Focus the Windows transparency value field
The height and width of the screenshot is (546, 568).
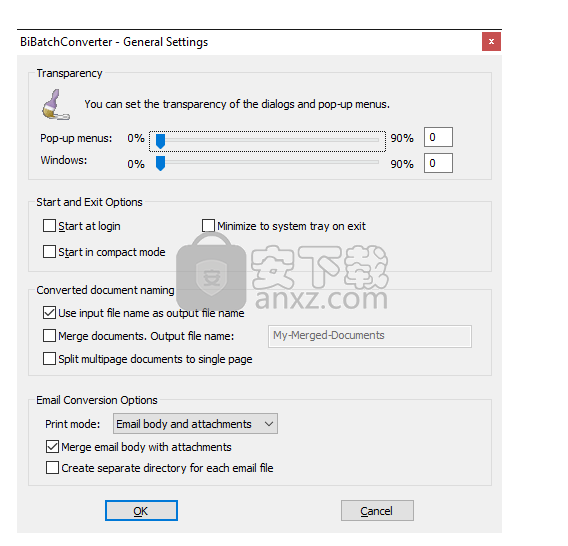438,163
